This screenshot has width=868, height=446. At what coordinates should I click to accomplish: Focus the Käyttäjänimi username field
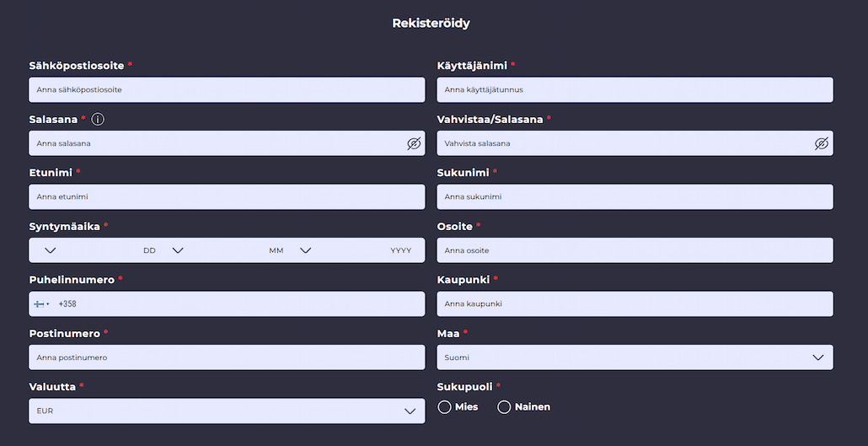pos(635,89)
